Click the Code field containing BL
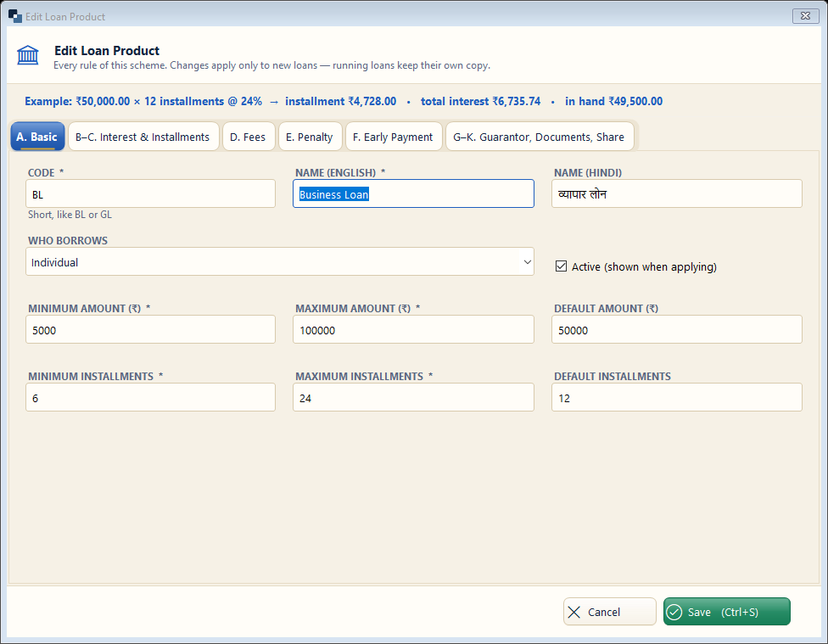 [150, 194]
